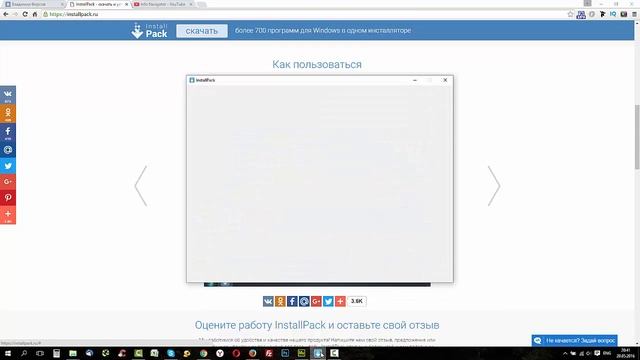Open Firefox from taskbar
The height and width of the screenshot is (360, 640).
(x=252, y=353)
